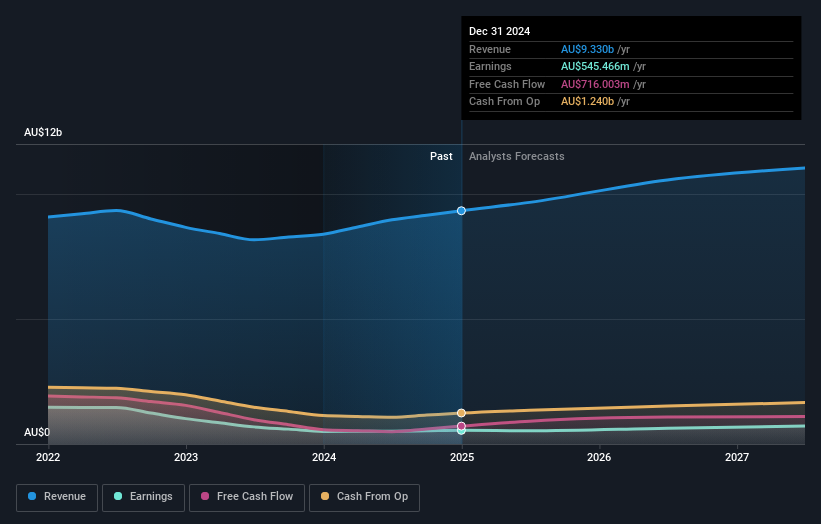Click the 2025 x-axis label
Image resolution: width=821 pixels, height=524 pixels.
pos(462,457)
